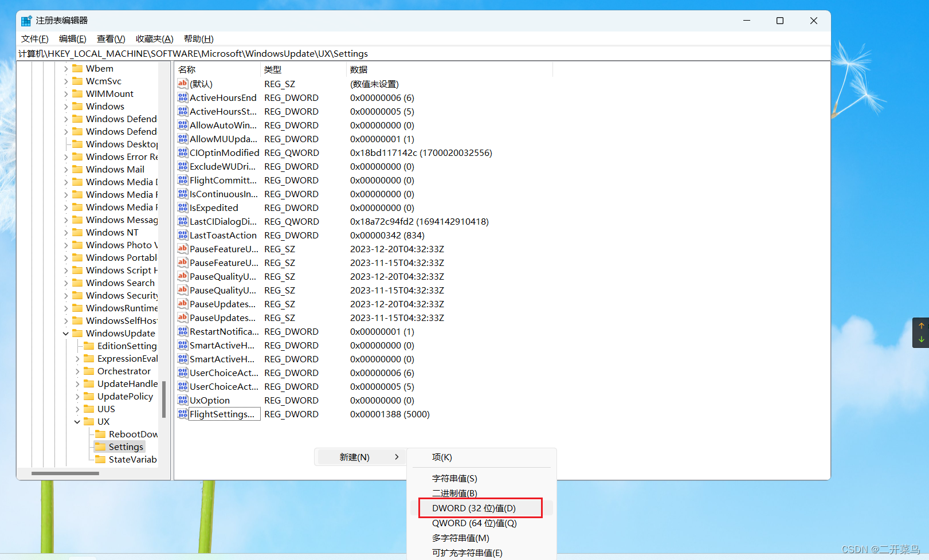Click the Wbem folder icon
Viewport: 929px width, 560px height.
tap(77, 68)
